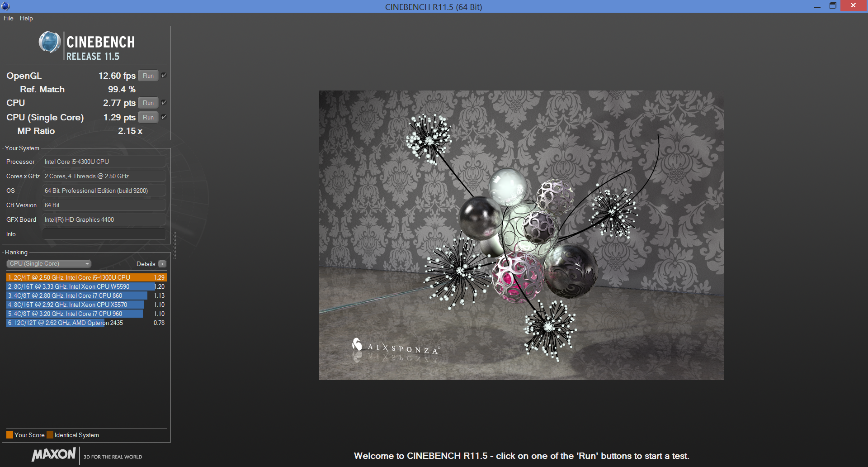Select ranking row Intel Core i7 CPU 960
The width and height of the screenshot is (868, 467).
point(86,314)
